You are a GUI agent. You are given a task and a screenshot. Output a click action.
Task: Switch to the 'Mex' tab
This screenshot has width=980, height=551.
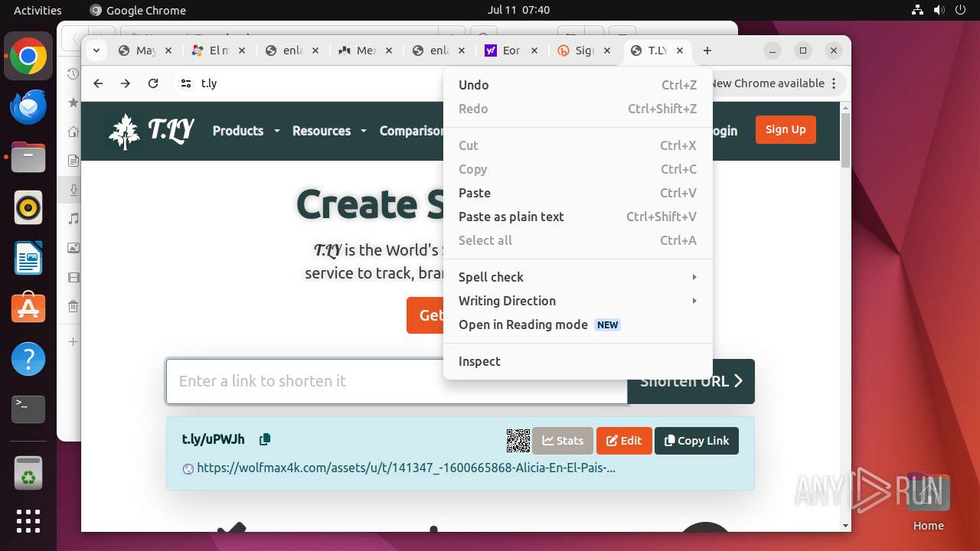(366, 51)
